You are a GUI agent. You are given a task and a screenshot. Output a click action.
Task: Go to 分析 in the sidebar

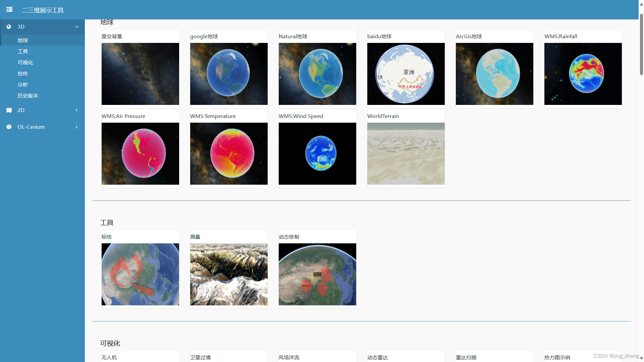(23, 85)
